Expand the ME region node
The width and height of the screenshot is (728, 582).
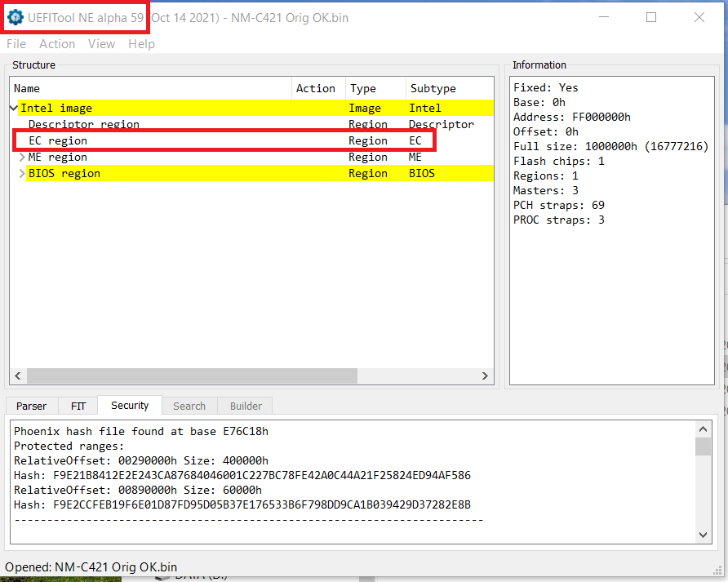(x=22, y=158)
